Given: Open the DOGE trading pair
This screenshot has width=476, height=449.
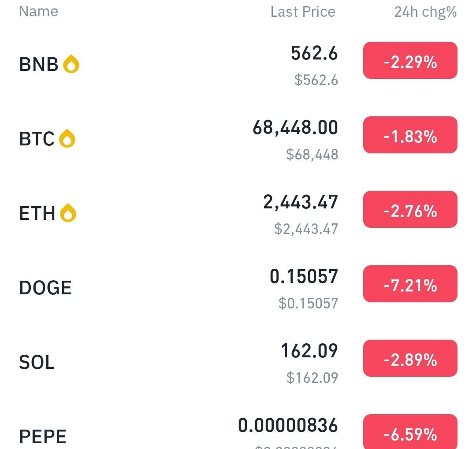Looking at the screenshot, I should tap(238, 287).
